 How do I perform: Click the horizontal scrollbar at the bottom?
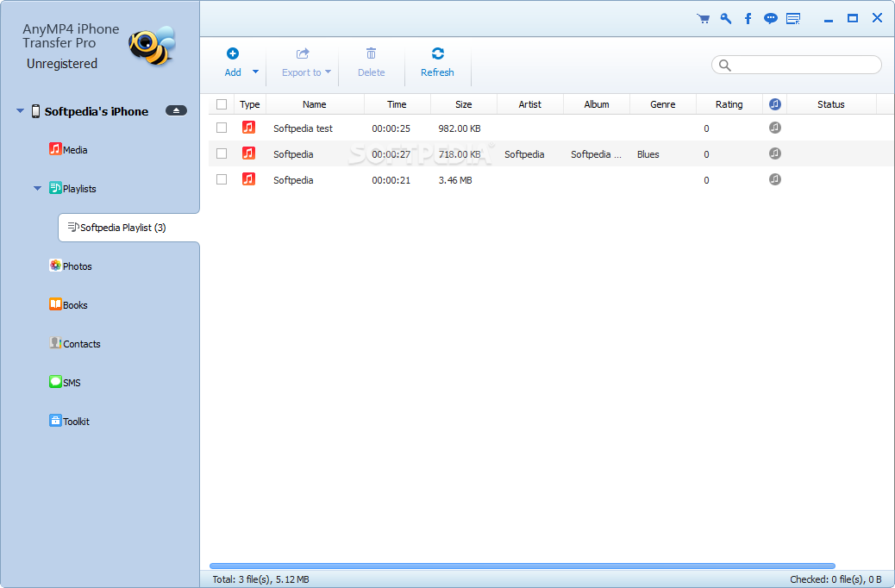coord(523,566)
